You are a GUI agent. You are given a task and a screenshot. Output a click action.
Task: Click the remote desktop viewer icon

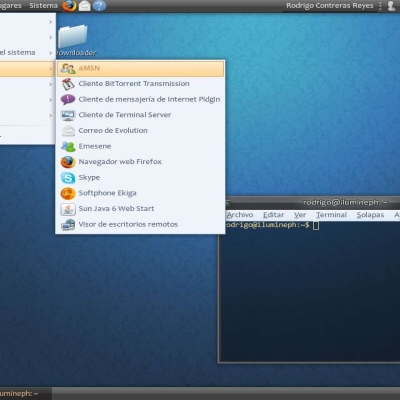pyautogui.click(x=68, y=225)
